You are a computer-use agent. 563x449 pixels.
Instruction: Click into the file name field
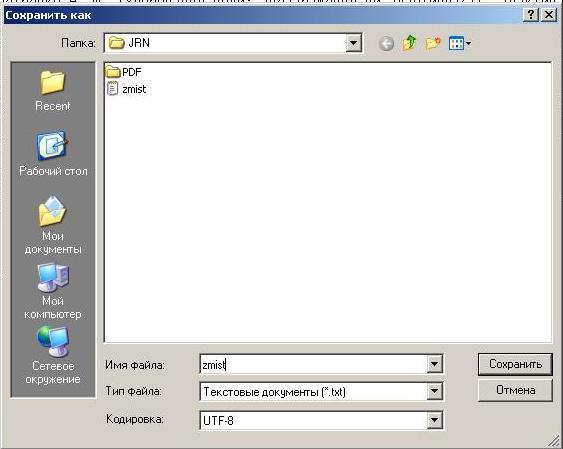[x=313, y=365]
